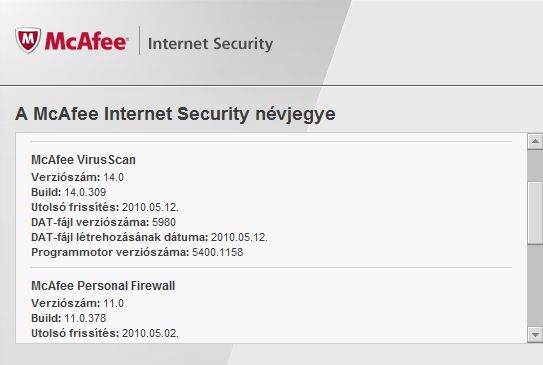Viewport: 543px width, 365px height.
Task: Click the Utolsó frissítés 2010.05.02. line
Action: 105,333
